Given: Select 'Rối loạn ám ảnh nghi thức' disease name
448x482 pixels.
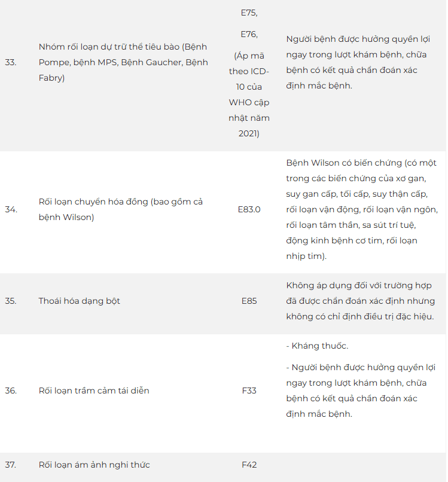Looking at the screenshot, I should [95, 465].
